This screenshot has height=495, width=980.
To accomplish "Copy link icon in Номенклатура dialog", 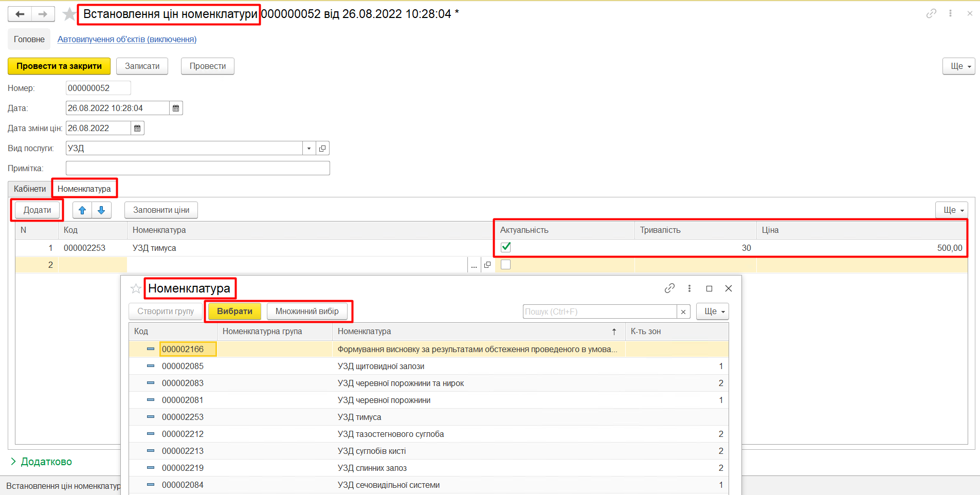I will 669,288.
